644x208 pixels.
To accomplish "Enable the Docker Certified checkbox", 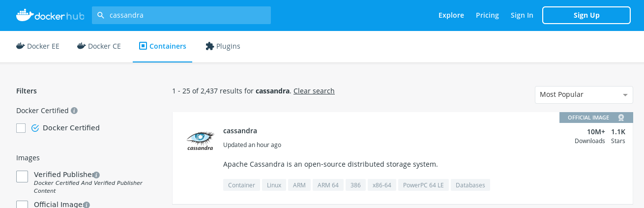I will click(21, 128).
